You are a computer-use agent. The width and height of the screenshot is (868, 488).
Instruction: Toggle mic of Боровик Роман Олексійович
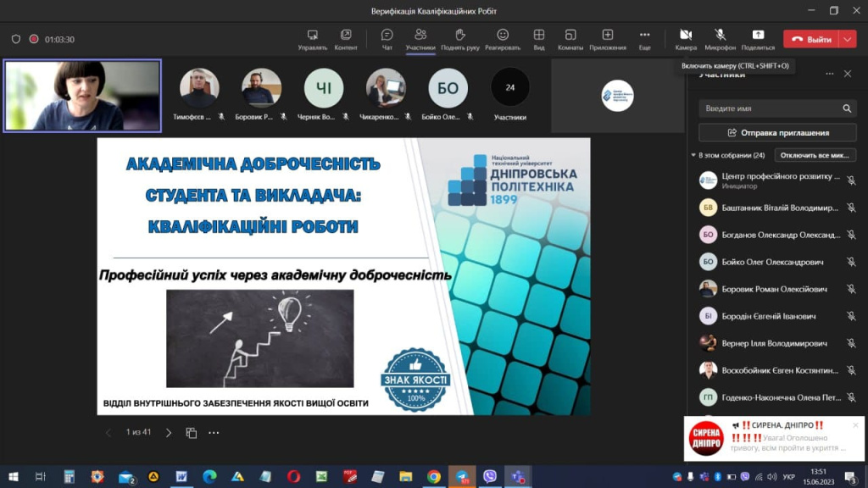851,289
